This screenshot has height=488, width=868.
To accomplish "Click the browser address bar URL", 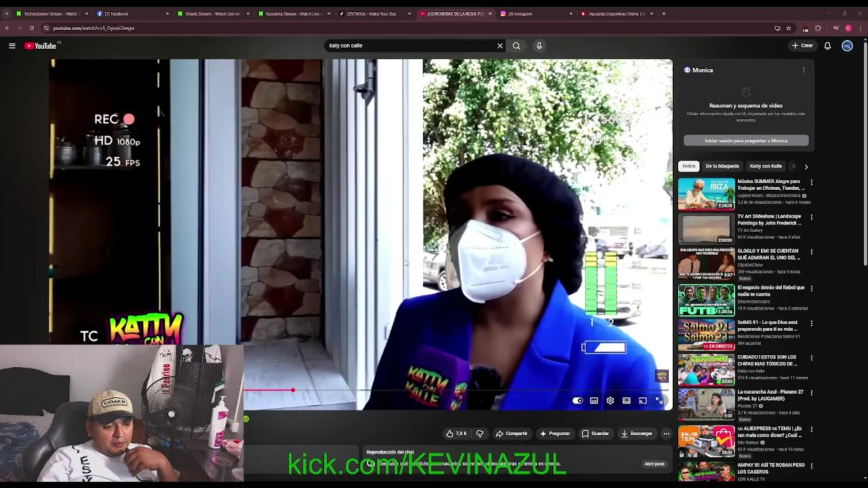I will (94, 28).
